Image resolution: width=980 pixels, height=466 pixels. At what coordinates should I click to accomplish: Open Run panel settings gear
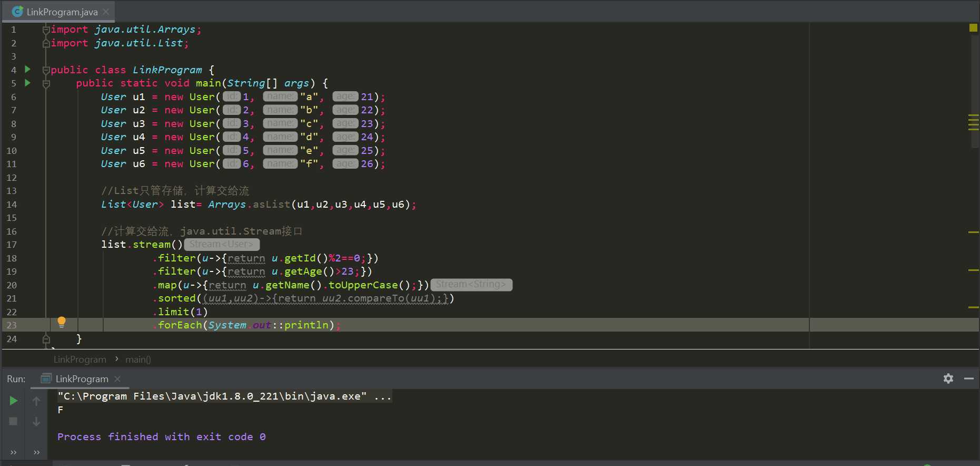coord(948,378)
